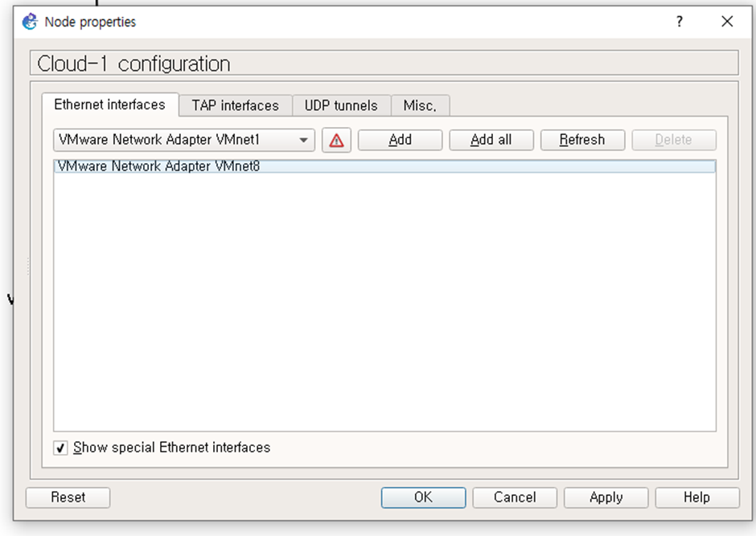Click the red warning triangle icon
Viewport: 756px width, 536px height.
pyautogui.click(x=336, y=140)
